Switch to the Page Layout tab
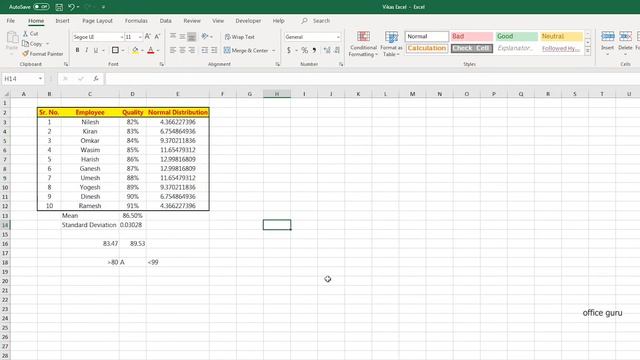Viewport: 640px width, 360px height. pyautogui.click(x=97, y=20)
